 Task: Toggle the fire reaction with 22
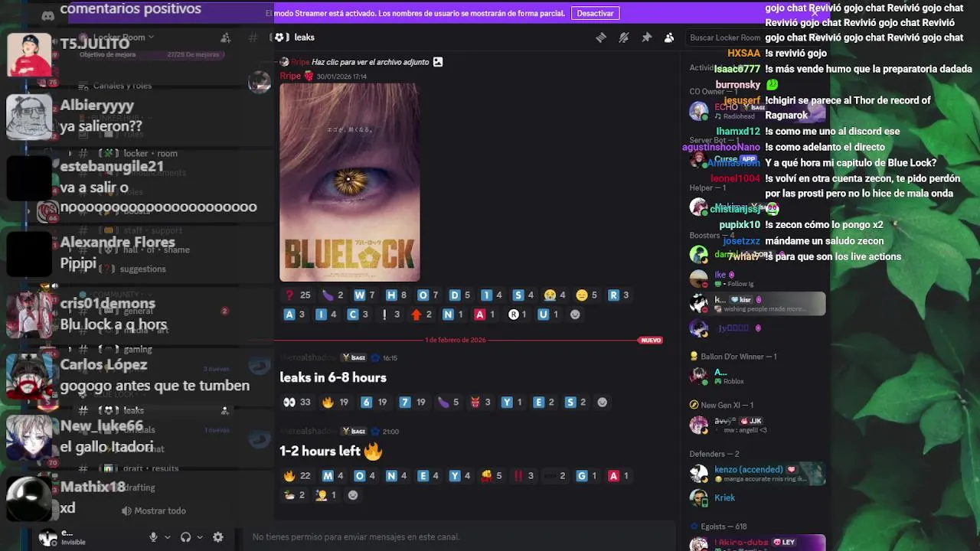[x=297, y=476]
